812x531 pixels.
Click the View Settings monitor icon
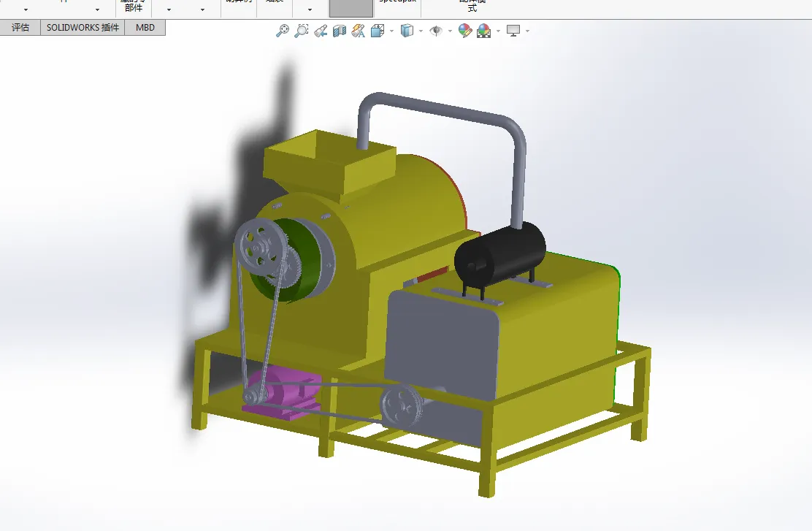[513, 31]
